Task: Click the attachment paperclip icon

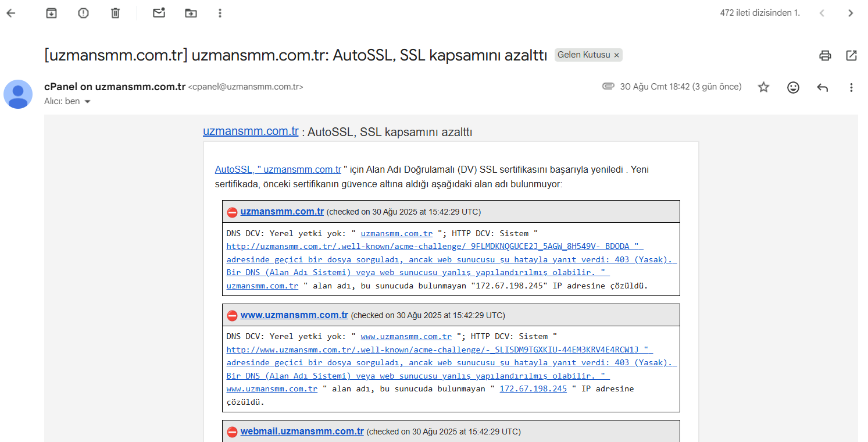Action: click(608, 87)
